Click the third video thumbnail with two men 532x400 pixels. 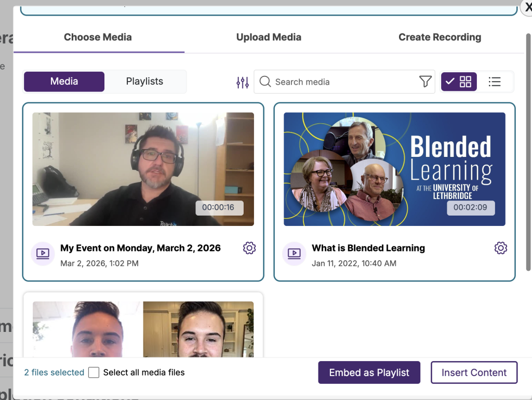[143, 329]
